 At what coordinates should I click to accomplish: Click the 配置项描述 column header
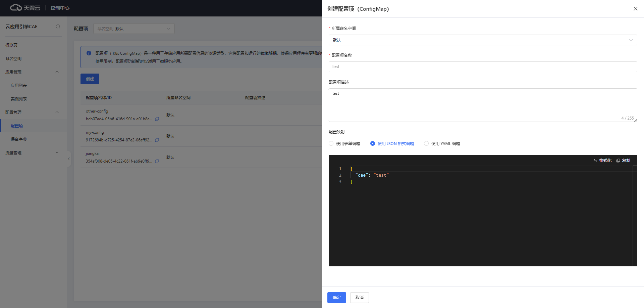pos(255,98)
